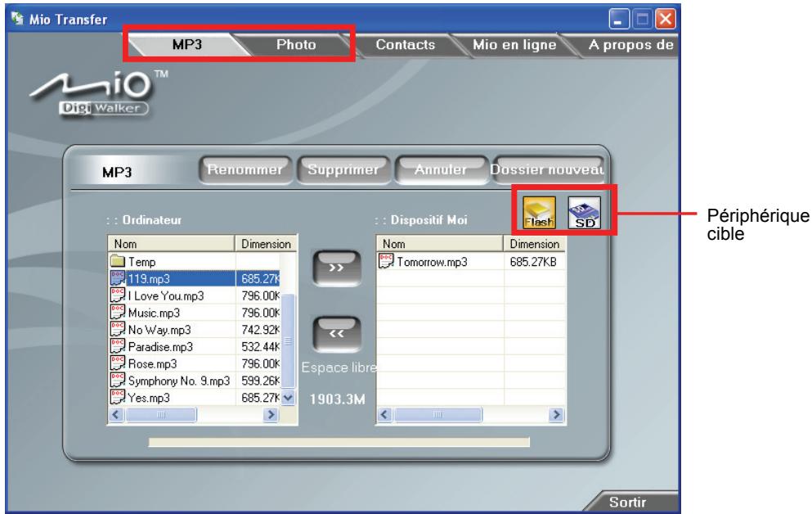The width and height of the screenshot is (812, 514).
Task: Click the device list horizontal scrollbar thumb
Action: (437, 414)
